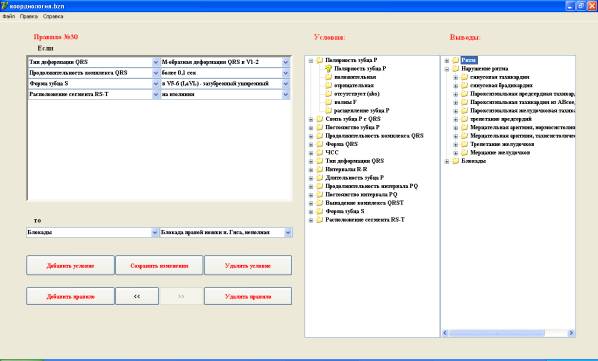Expand 'Связь зубца P с QRS' node

coord(311,119)
